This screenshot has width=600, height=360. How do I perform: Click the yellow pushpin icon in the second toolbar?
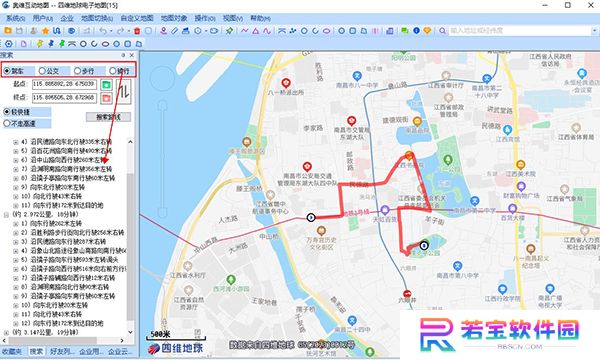tap(40, 44)
